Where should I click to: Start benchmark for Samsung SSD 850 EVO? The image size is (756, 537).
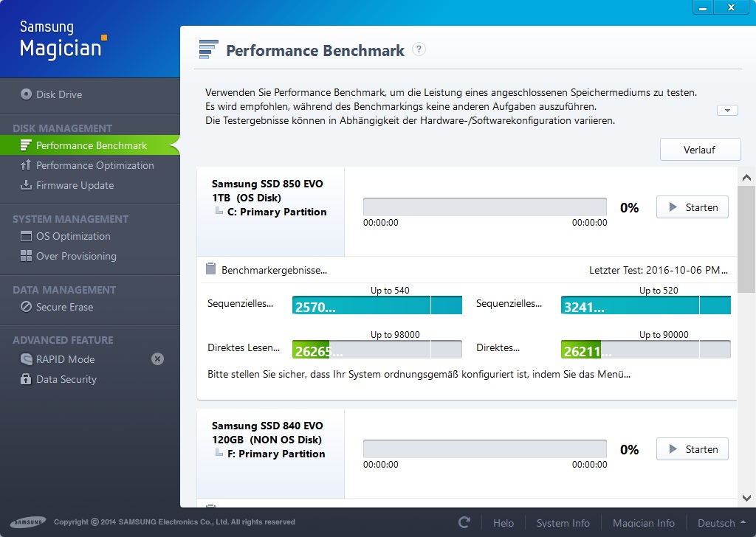tap(693, 207)
